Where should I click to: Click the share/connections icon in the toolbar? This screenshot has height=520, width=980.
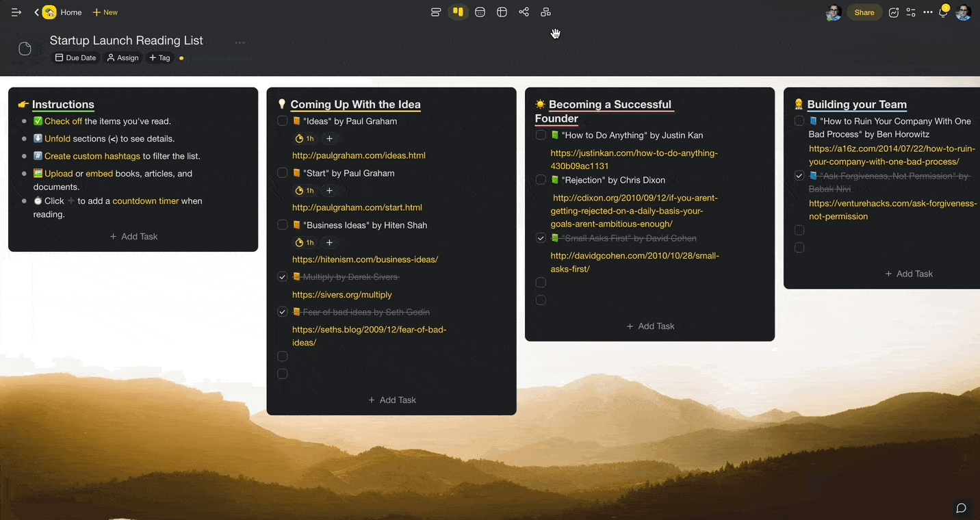click(x=524, y=12)
